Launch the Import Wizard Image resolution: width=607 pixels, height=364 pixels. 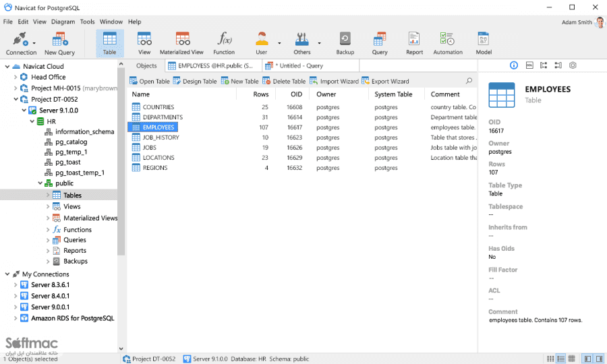[x=334, y=82]
